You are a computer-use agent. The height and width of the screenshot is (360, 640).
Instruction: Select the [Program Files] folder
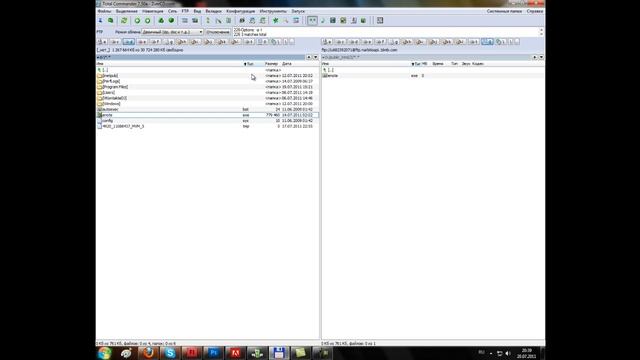click(x=207, y=87)
